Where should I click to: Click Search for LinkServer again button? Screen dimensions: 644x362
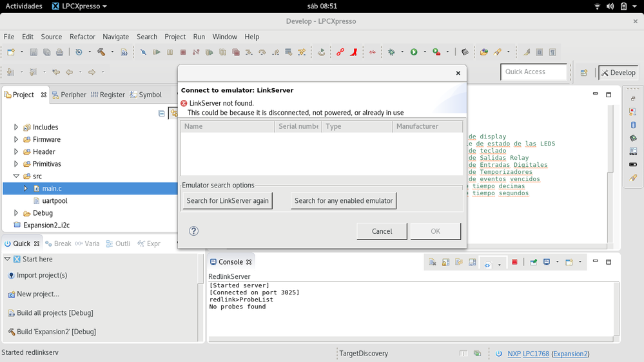(228, 201)
